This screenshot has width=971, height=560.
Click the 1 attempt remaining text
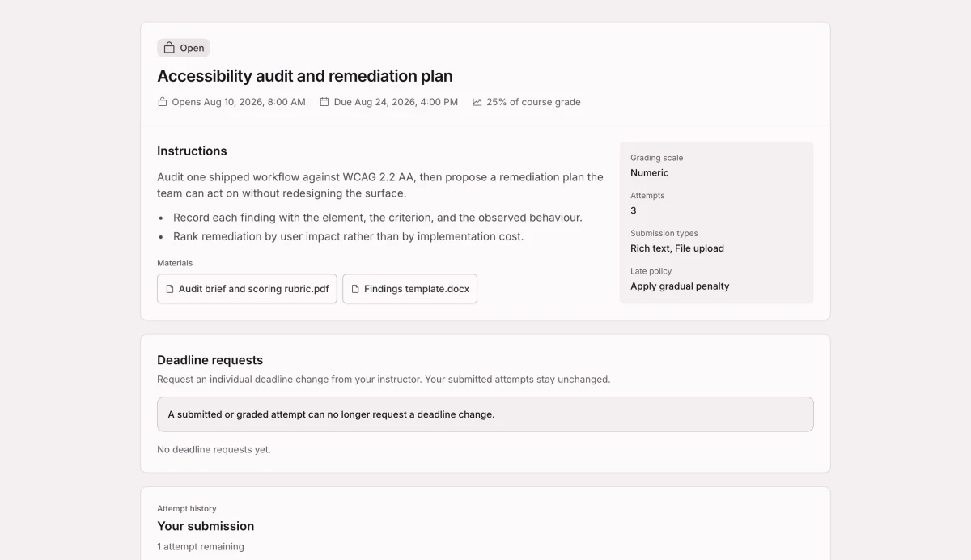(x=201, y=547)
